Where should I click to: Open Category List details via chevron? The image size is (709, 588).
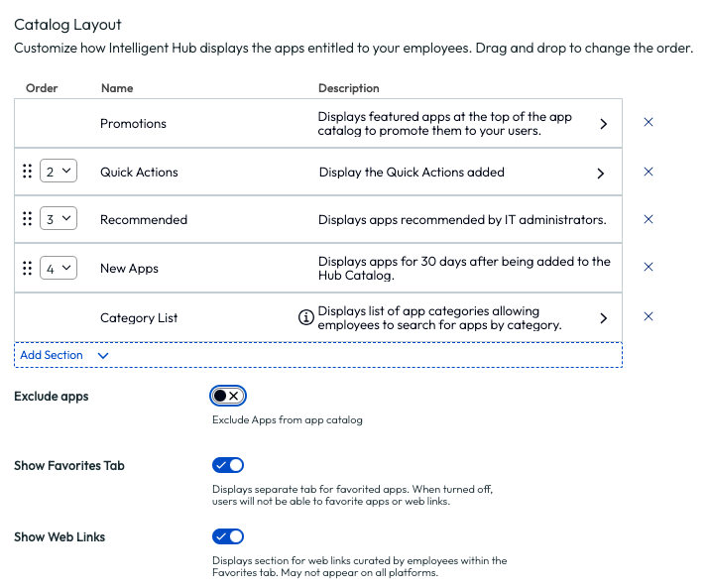[602, 318]
